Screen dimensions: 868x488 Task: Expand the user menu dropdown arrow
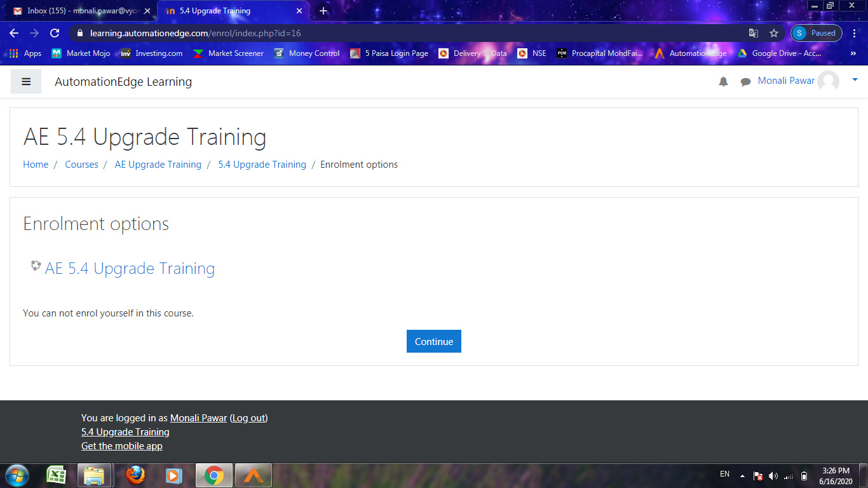tap(855, 80)
